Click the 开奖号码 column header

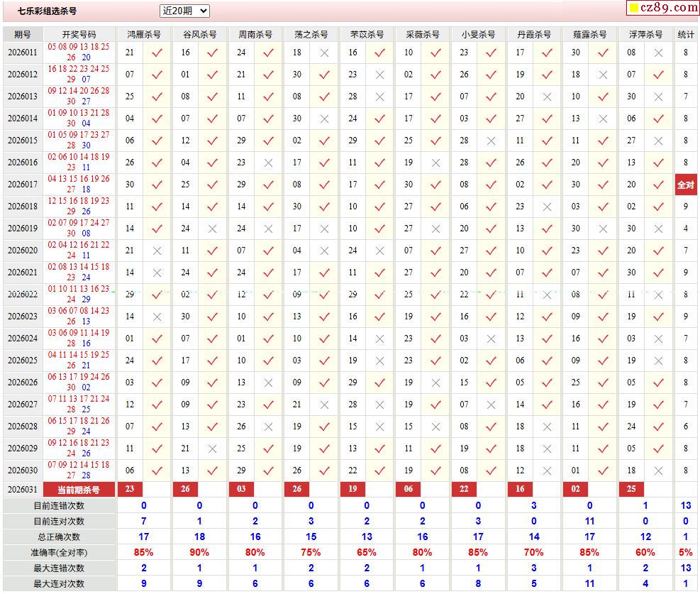tap(79, 34)
